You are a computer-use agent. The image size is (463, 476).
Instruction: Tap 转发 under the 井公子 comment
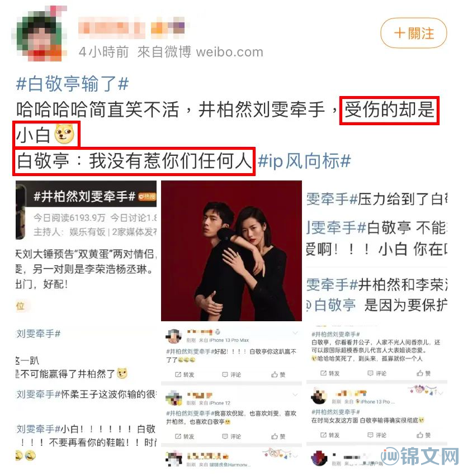point(330,373)
